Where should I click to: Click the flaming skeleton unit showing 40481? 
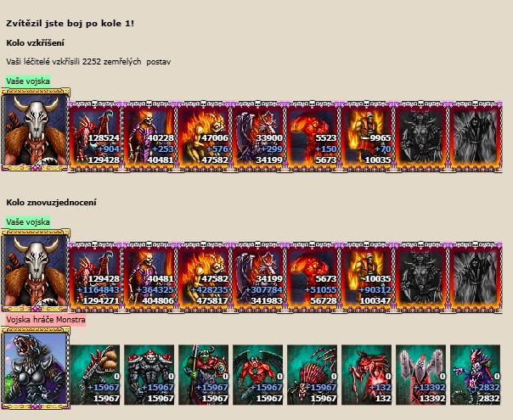tap(149, 137)
